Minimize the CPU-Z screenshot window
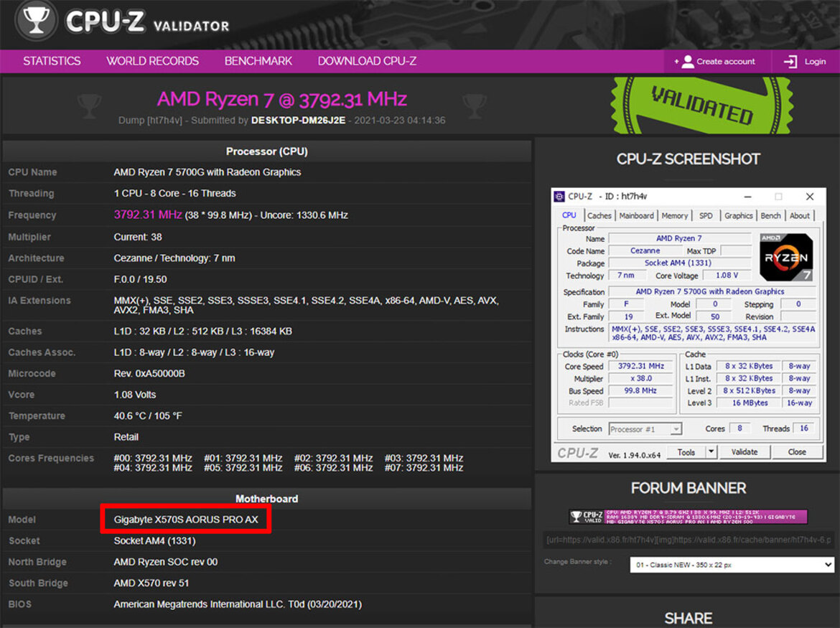This screenshot has height=628, width=840. (747, 197)
